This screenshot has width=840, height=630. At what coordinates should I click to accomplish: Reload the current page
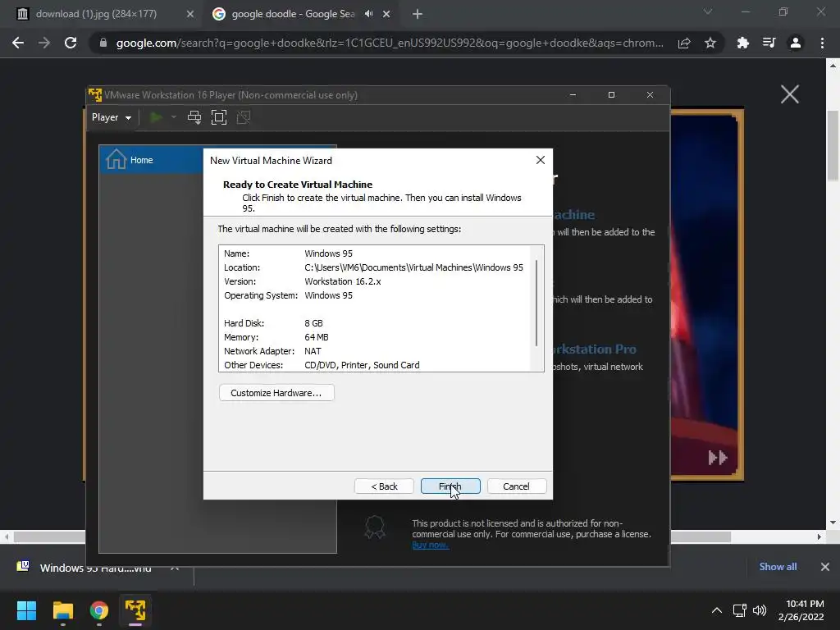(x=71, y=43)
